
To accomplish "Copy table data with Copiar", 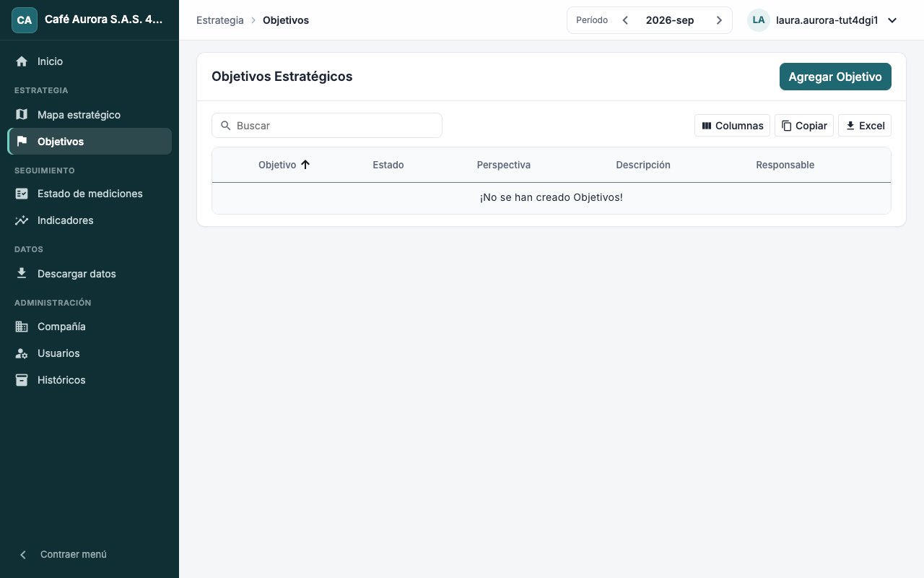I will [x=804, y=126].
